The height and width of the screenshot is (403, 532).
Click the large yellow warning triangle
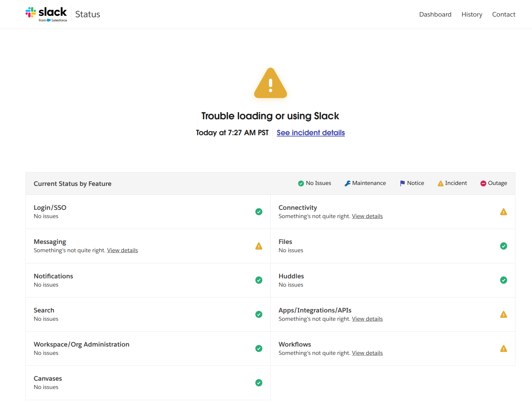(x=270, y=84)
